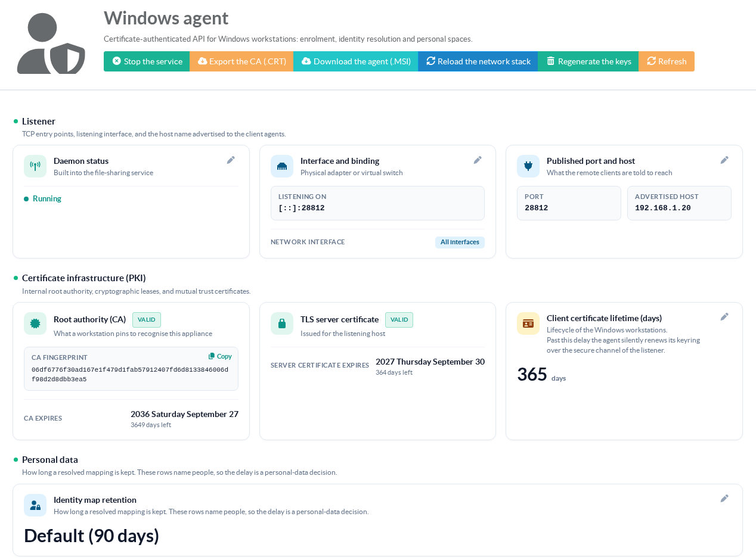Viewport: 756px width, 560px height.
Task: Click the Daemon status antenna icon
Action: pos(35,166)
